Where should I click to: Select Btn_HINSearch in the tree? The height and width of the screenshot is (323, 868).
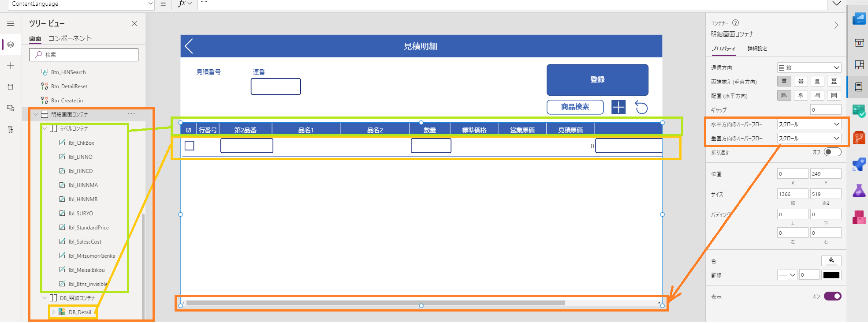(68, 72)
